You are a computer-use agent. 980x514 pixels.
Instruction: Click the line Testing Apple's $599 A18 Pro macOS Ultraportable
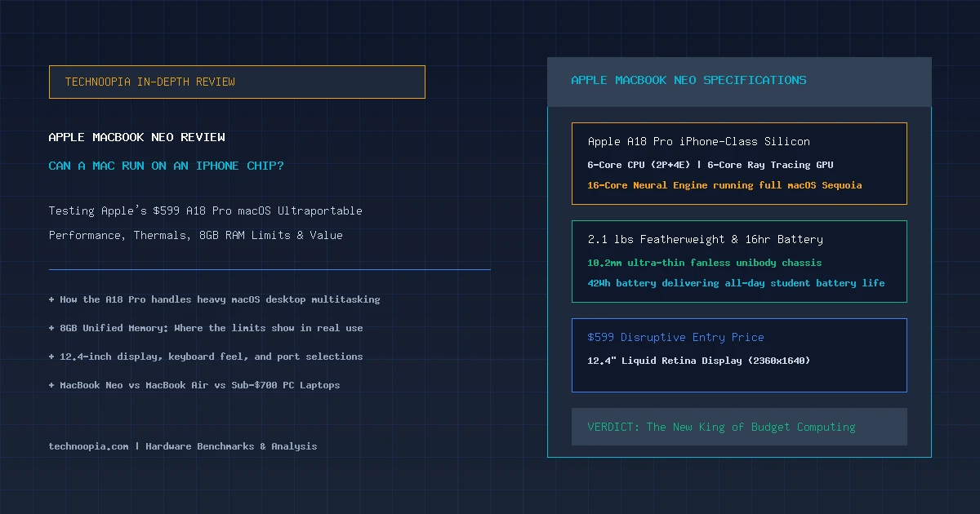click(206, 210)
